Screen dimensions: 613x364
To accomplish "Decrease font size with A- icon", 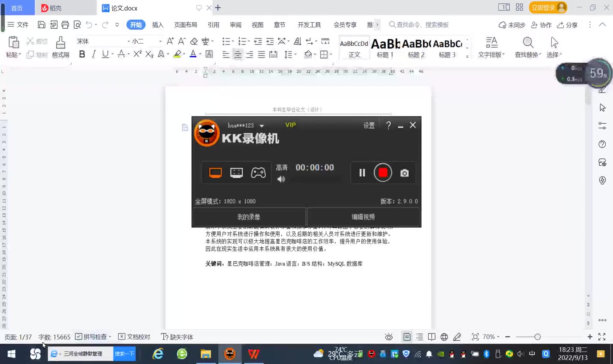I will coord(182,41).
